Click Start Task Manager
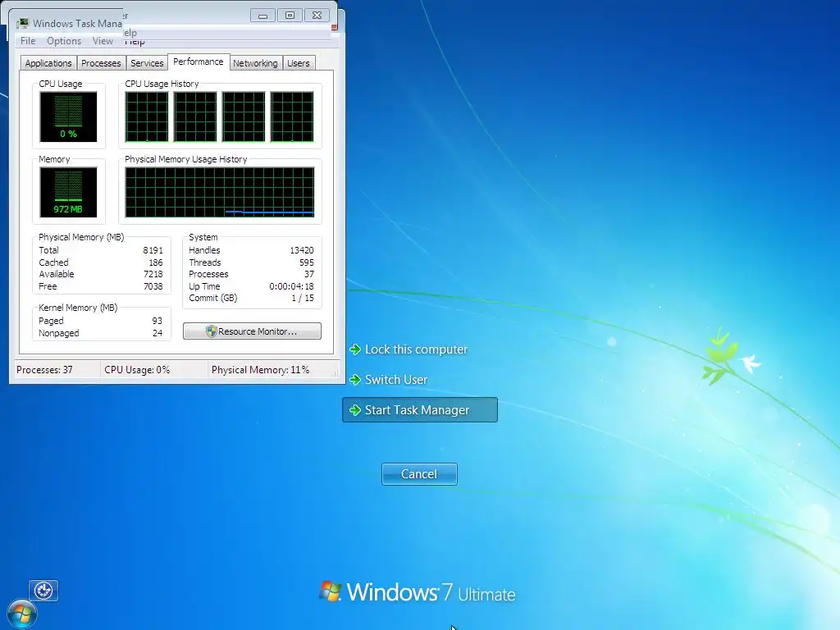The width and height of the screenshot is (840, 630). tap(420, 410)
